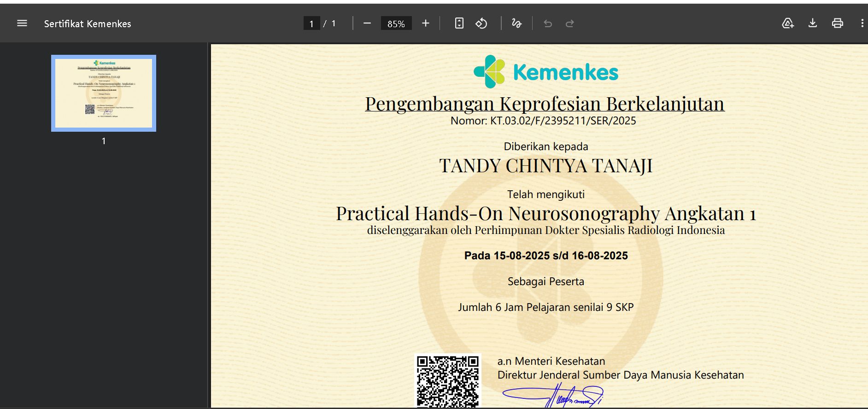This screenshot has height=409, width=868.
Task: Zoom in using the plus icon
Action: pos(425,23)
